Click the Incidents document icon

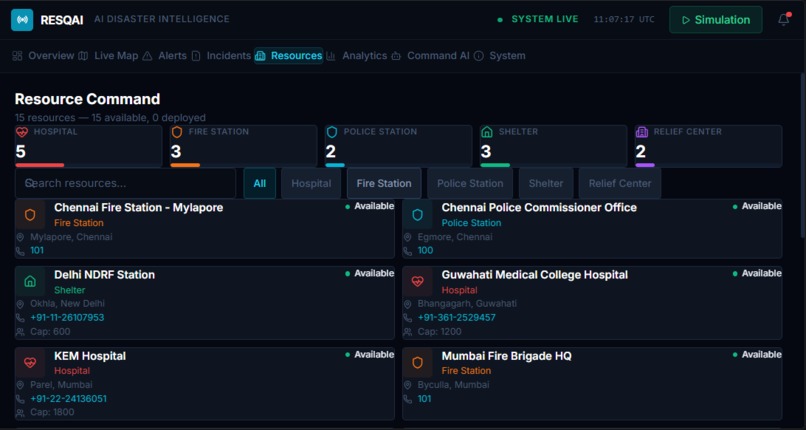click(x=196, y=56)
